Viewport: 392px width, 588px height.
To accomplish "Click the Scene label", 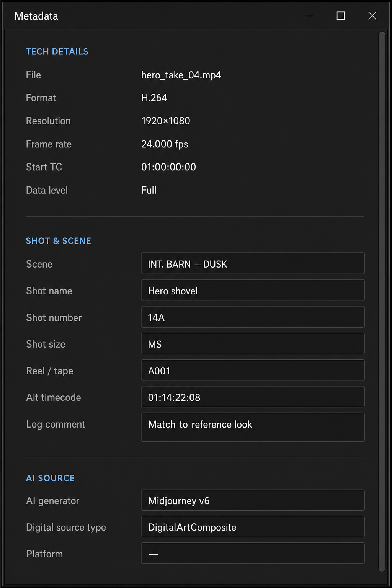I will click(x=39, y=264).
